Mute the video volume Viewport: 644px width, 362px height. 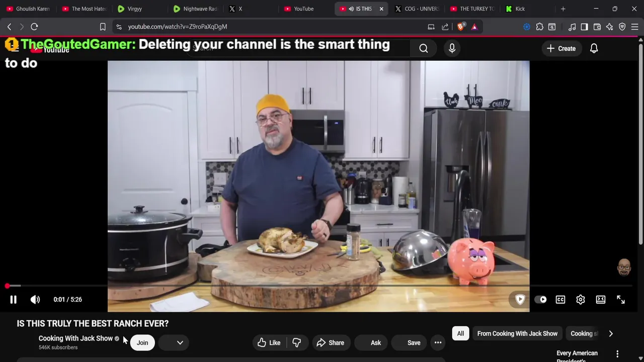pyautogui.click(x=35, y=300)
